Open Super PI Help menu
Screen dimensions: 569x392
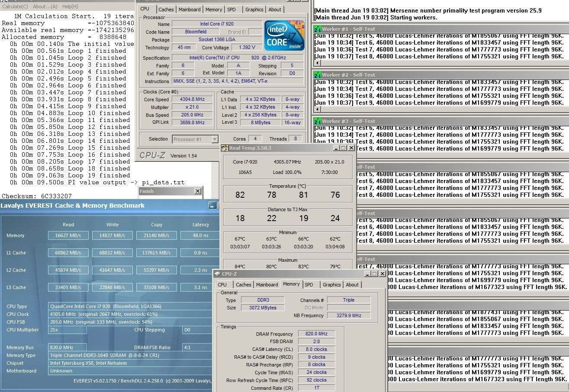tap(70, 6)
